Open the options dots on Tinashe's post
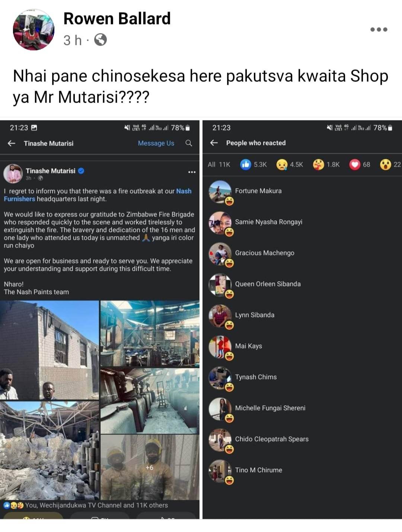 coord(192,172)
